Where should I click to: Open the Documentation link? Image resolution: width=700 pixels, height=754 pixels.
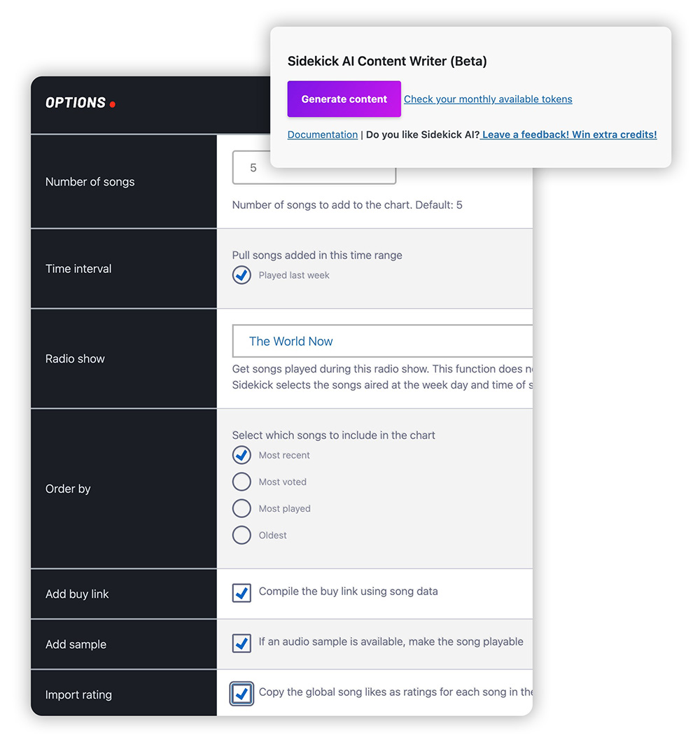(322, 134)
